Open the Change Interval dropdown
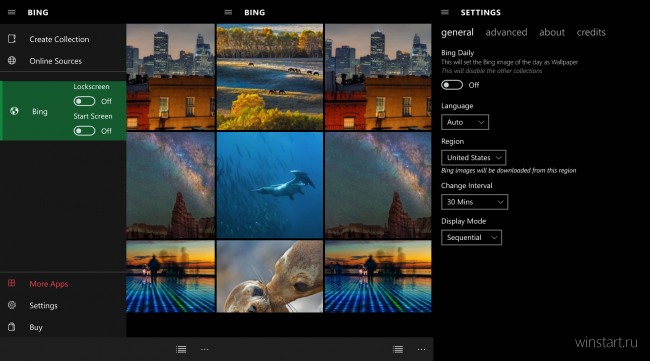 coord(474,202)
